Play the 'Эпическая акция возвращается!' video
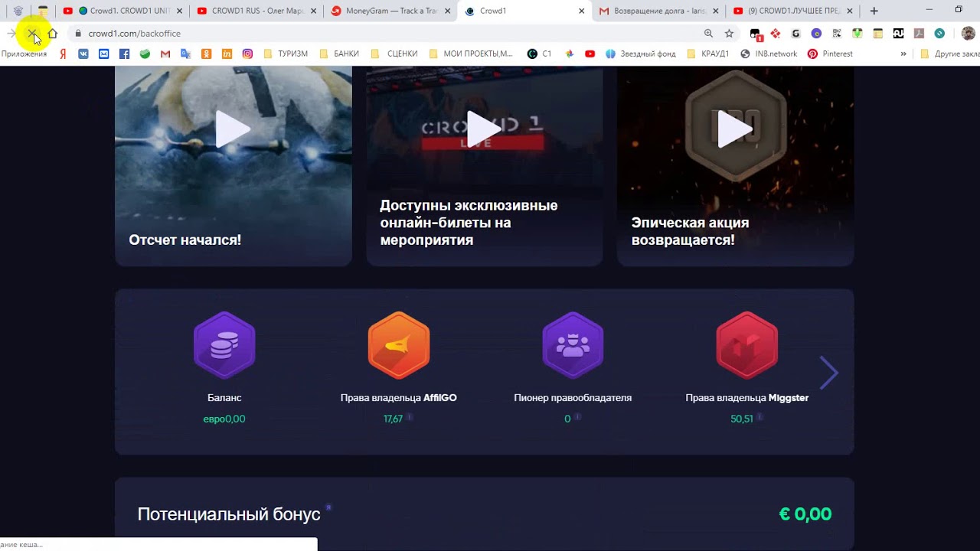Screen dimensions: 980x551 (x=735, y=129)
